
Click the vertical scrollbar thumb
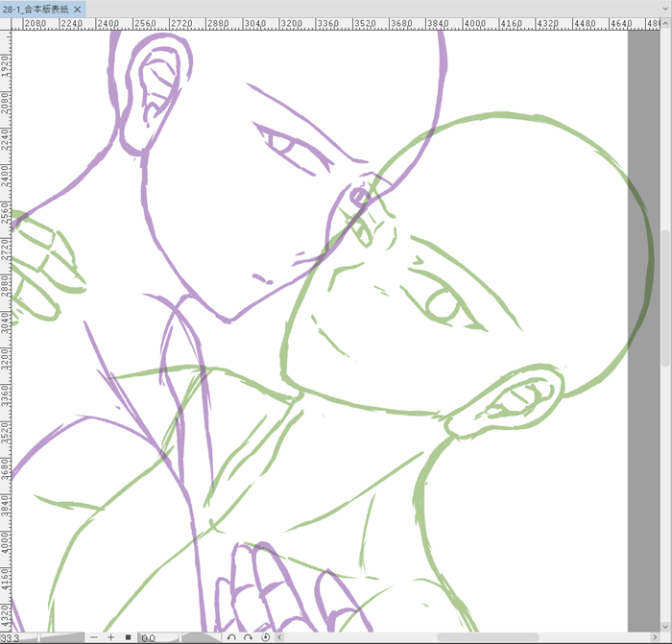[665, 298]
